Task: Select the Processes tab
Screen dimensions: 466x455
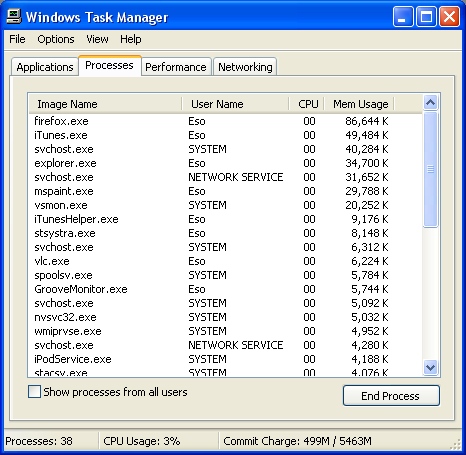Action: coord(109,65)
